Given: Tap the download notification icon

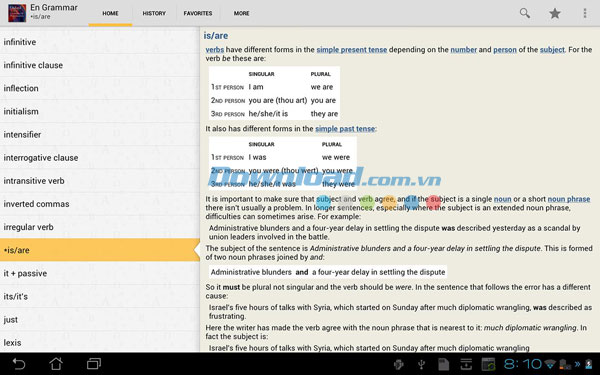Looking at the screenshot, I should tap(466, 364).
